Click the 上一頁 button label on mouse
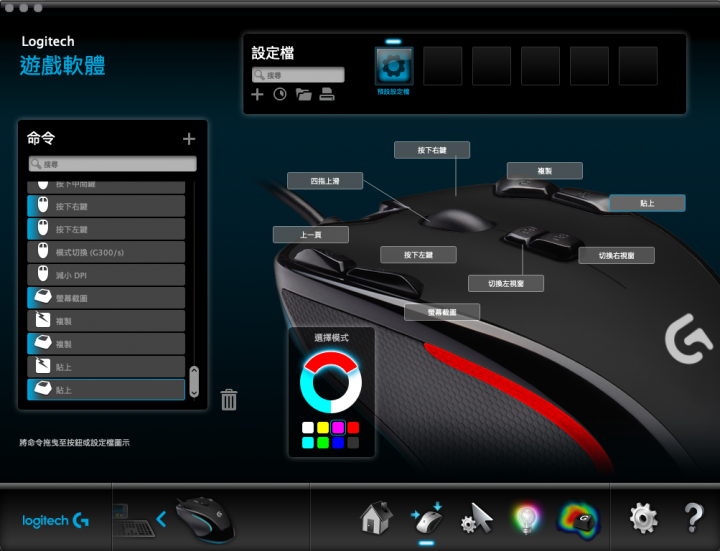The image size is (720, 551). [311, 235]
